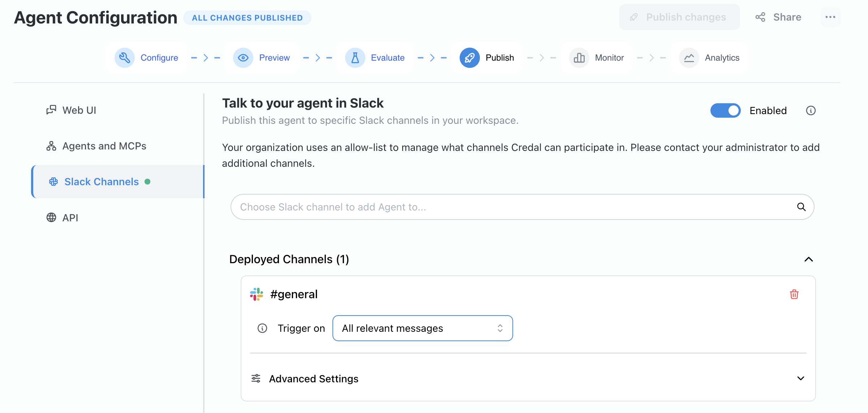Image resolution: width=868 pixels, height=413 pixels.
Task: Delete the #general channel with trash icon
Action: pos(794,294)
